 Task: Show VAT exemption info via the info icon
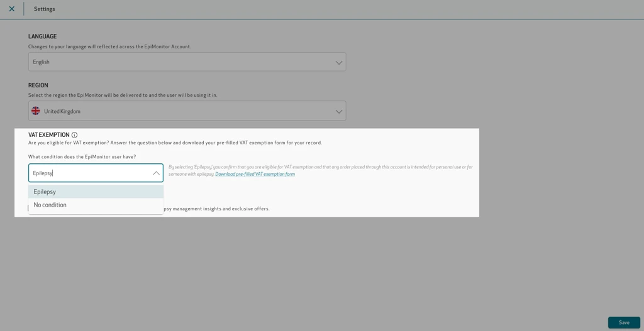[74, 135]
